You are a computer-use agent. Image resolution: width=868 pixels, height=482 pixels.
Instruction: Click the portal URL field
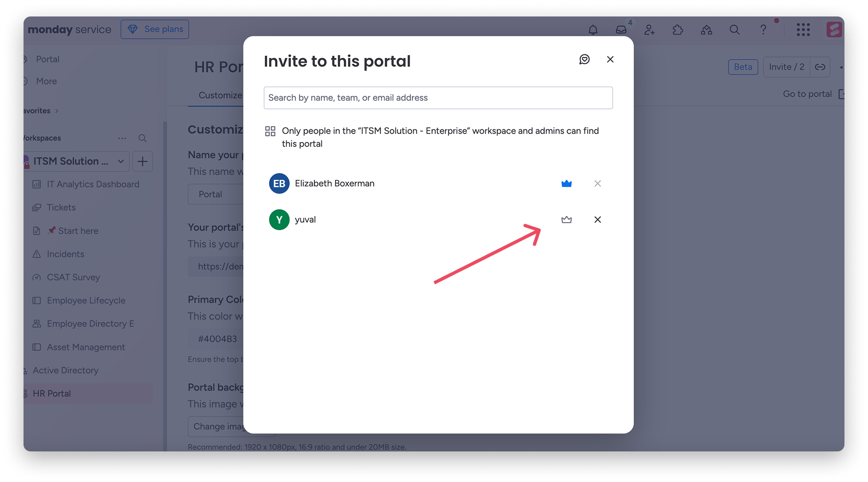[215, 266]
